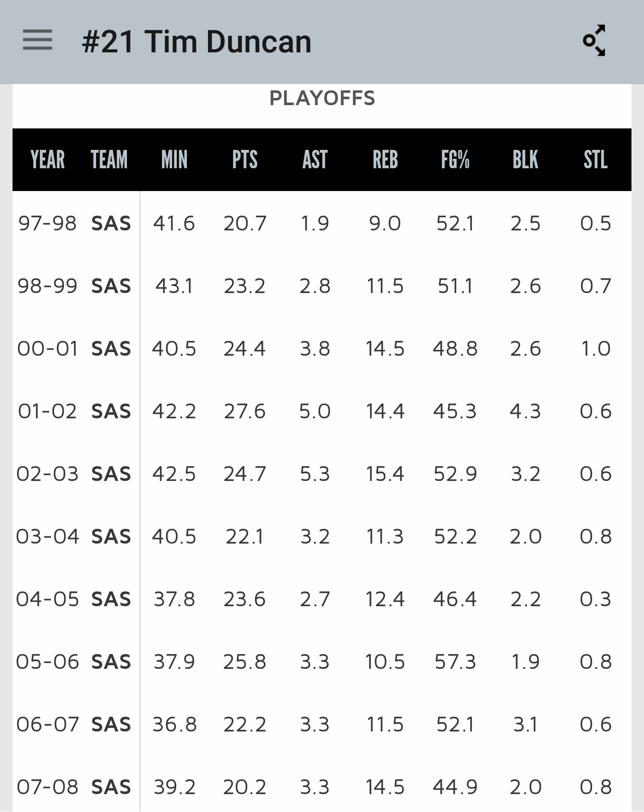644x812 pixels.
Task: Tap SAS team in 98-99 row
Action: click(111, 286)
